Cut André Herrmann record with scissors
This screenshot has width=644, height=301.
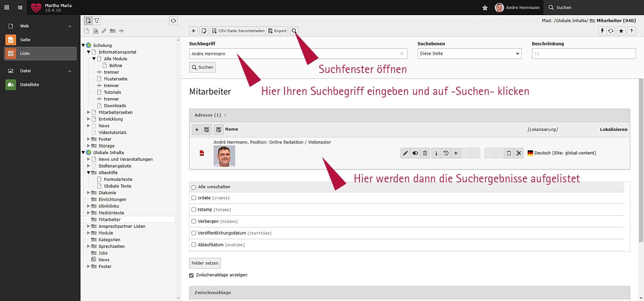coord(519,153)
